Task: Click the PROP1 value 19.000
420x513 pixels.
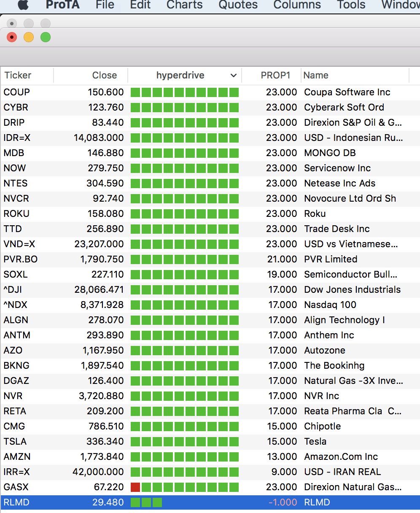Action: coord(282,275)
